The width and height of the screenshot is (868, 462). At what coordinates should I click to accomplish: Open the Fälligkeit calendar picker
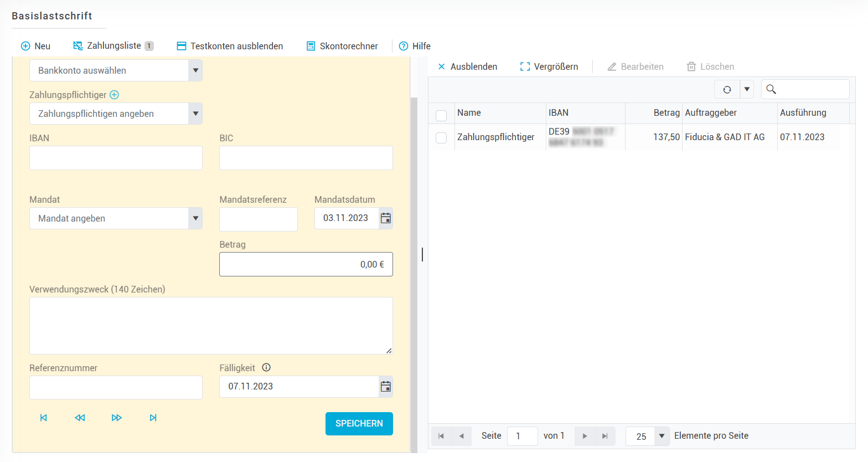coord(386,387)
